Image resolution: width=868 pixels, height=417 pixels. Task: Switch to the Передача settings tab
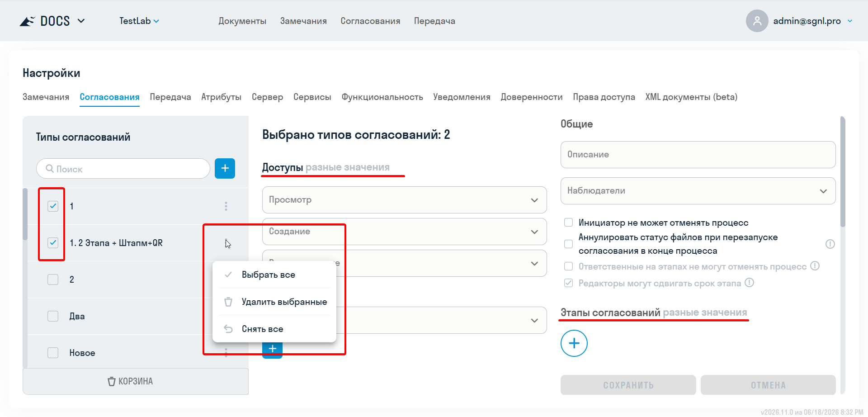coord(170,97)
